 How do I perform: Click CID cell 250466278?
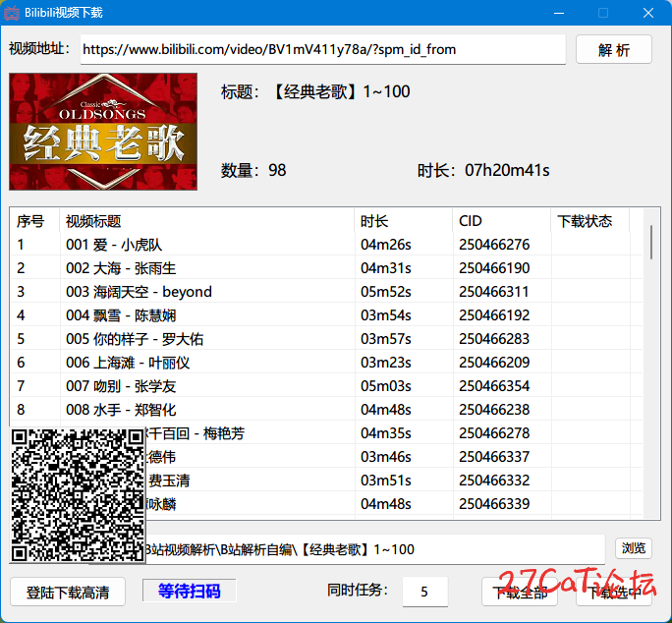[x=494, y=433]
